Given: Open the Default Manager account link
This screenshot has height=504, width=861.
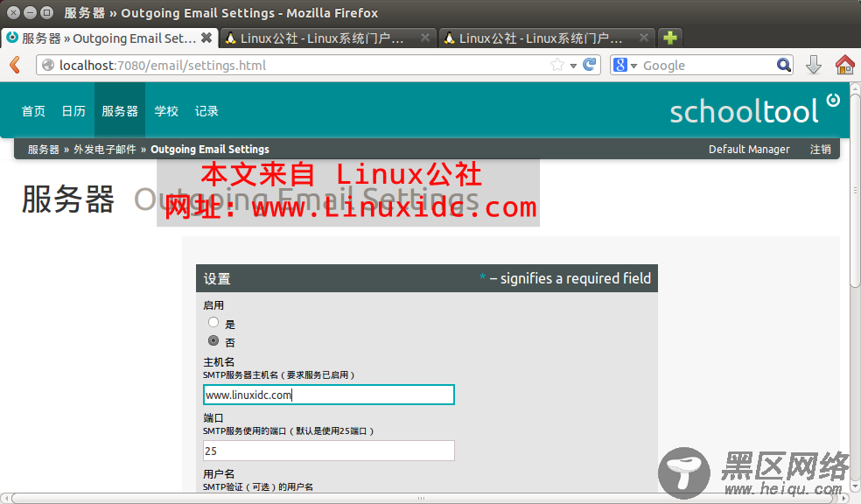Looking at the screenshot, I should pyautogui.click(x=749, y=150).
